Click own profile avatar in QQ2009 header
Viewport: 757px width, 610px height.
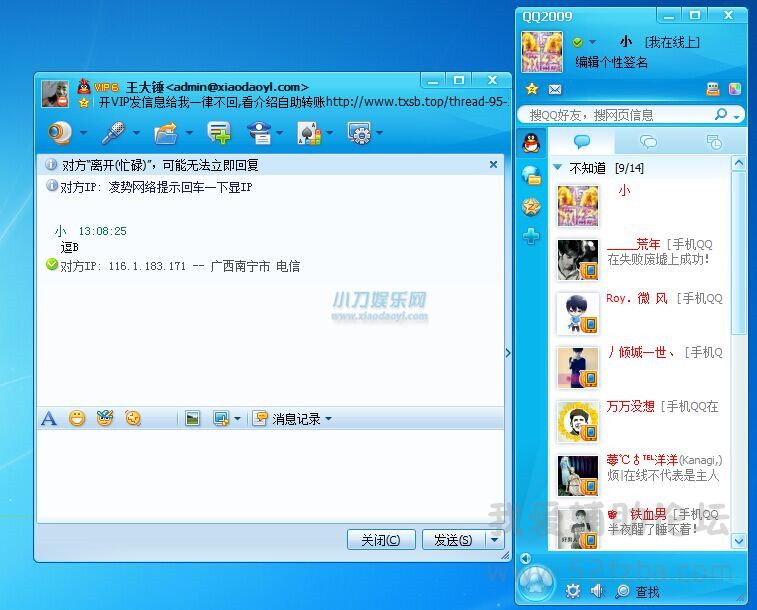click(x=542, y=52)
